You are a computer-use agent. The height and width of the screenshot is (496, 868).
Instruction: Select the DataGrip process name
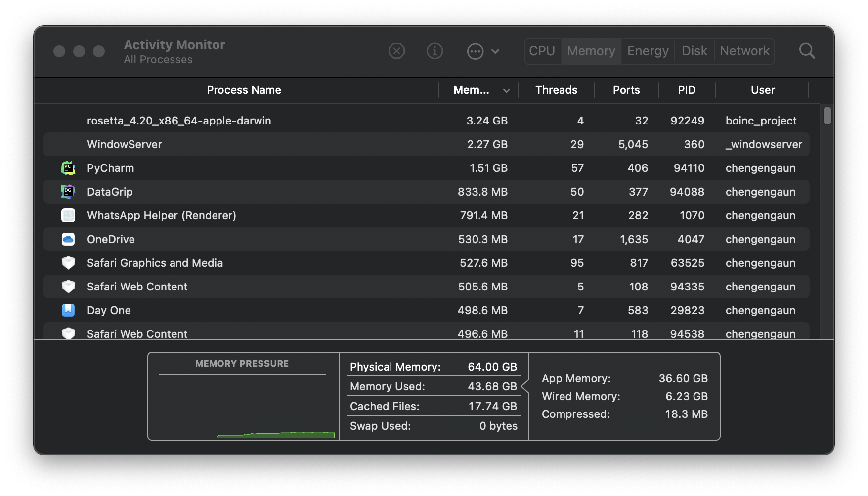tap(110, 192)
